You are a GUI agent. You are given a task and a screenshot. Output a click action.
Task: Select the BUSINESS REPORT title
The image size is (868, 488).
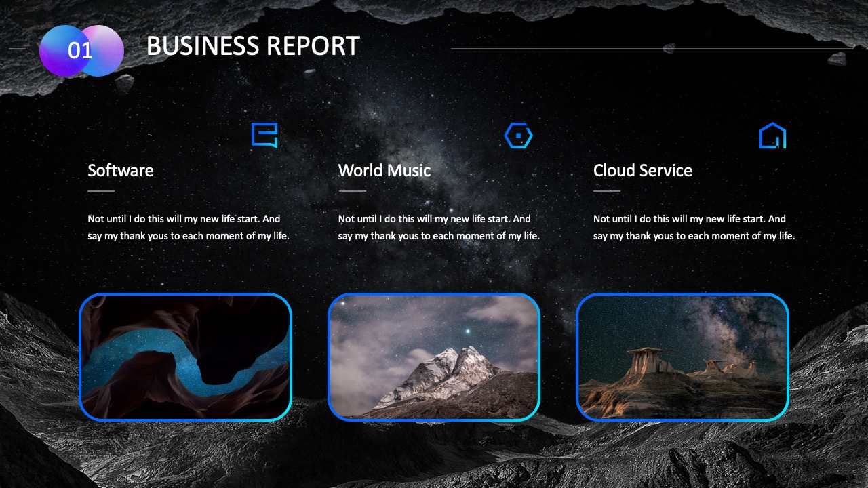253,46
